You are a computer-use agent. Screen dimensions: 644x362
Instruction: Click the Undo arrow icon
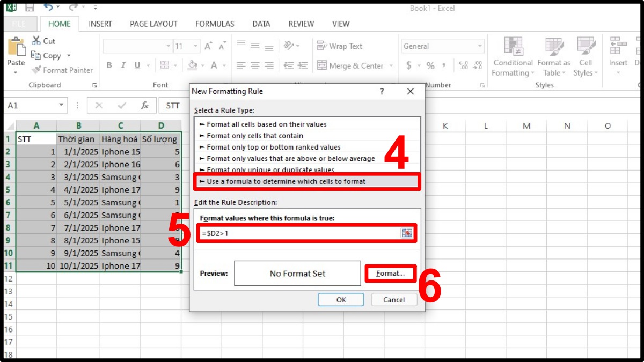[48, 8]
